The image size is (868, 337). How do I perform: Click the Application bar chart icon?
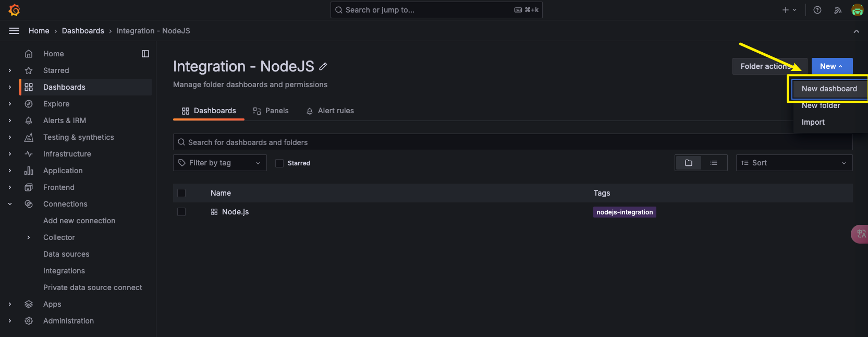pyautogui.click(x=29, y=171)
